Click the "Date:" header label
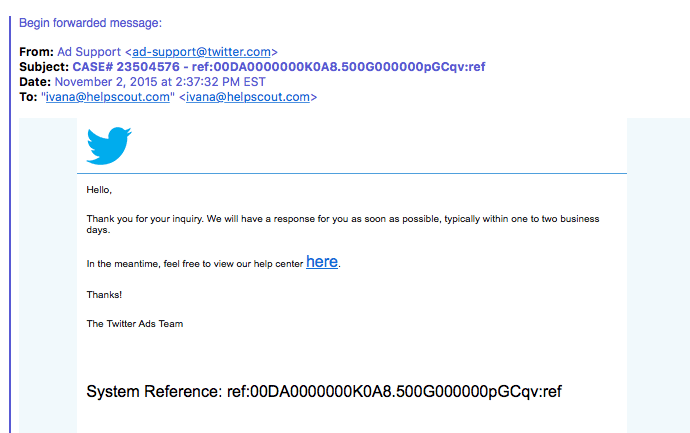Image resolution: width=690 pixels, height=433 pixels. (35, 82)
